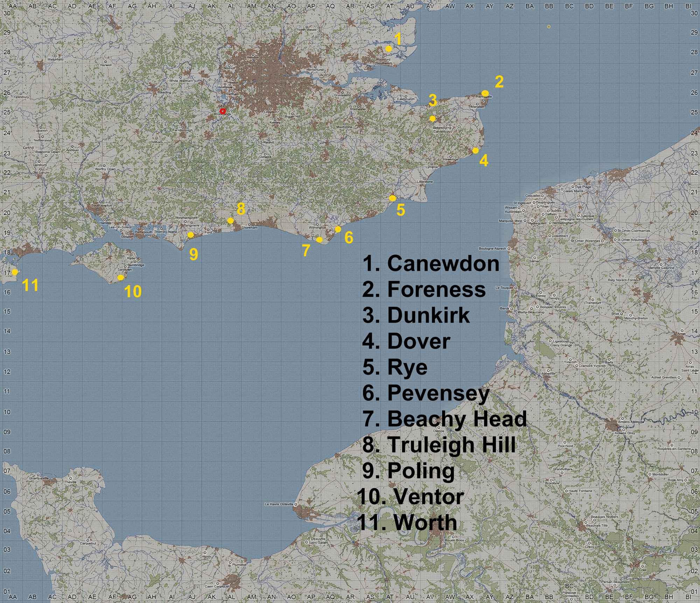Select the '7. Beachy Head' legend text
The height and width of the screenshot is (603, 700).
tap(444, 418)
